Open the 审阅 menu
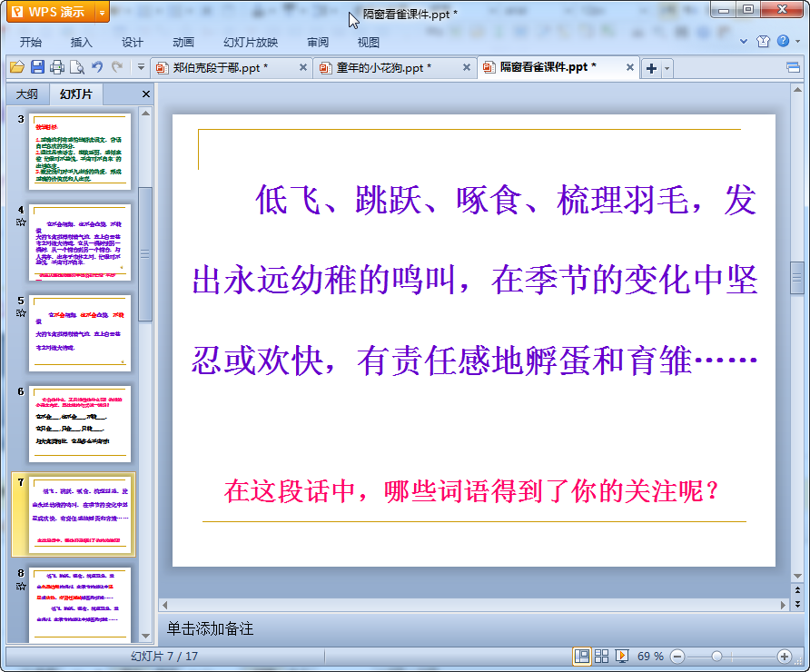Viewport: 810px width, 672px height. [318, 43]
